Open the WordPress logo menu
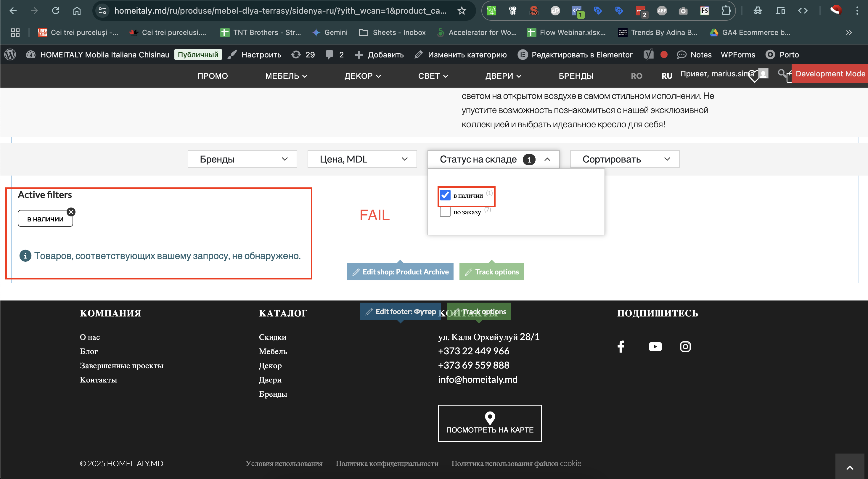868x479 pixels. click(10, 54)
